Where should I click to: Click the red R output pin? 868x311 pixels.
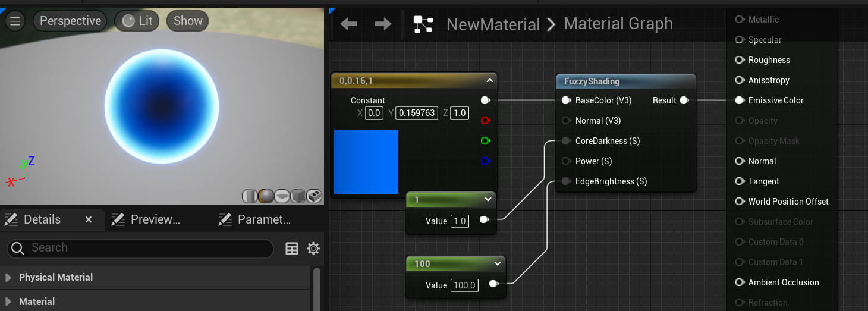(x=485, y=121)
